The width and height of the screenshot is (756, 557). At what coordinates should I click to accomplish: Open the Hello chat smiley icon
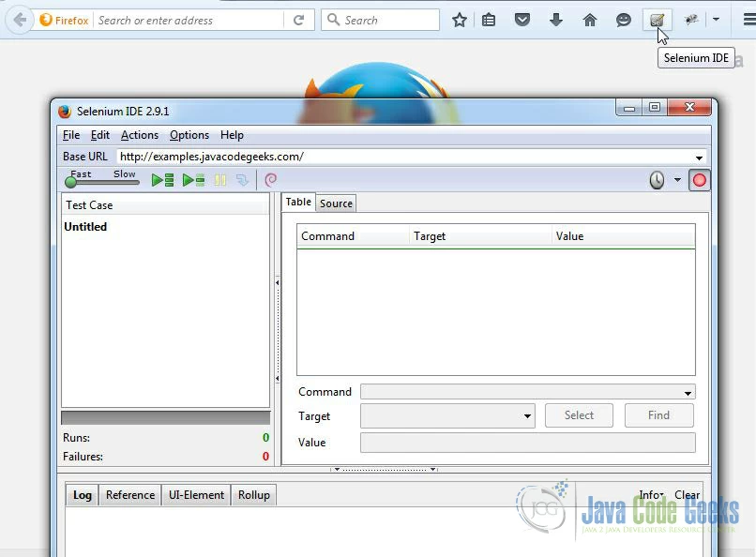coord(624,21)
